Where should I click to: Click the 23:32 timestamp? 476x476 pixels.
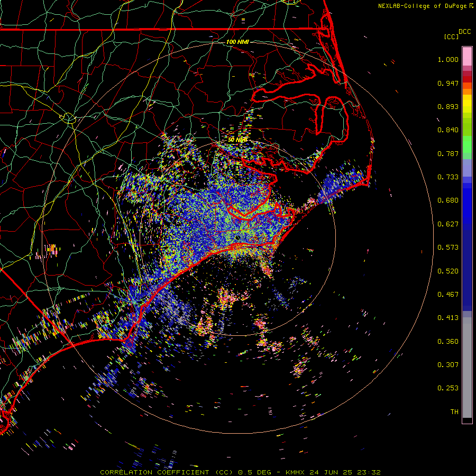(x=368, y=472)
